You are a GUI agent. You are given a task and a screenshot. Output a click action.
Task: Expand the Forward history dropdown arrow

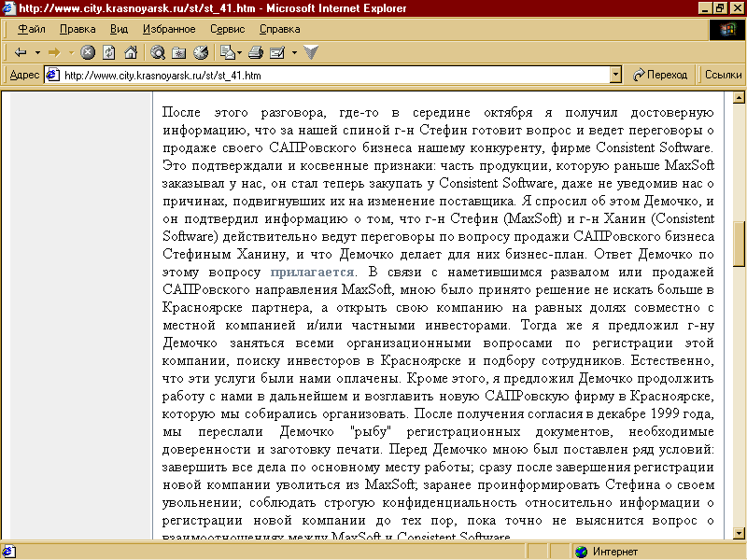[71, 52]
